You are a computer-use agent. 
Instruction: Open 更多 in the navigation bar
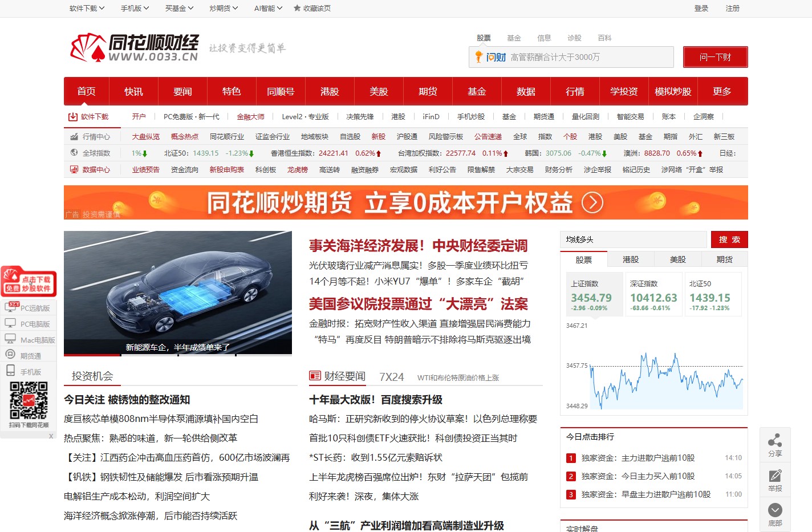coord(722,91)
